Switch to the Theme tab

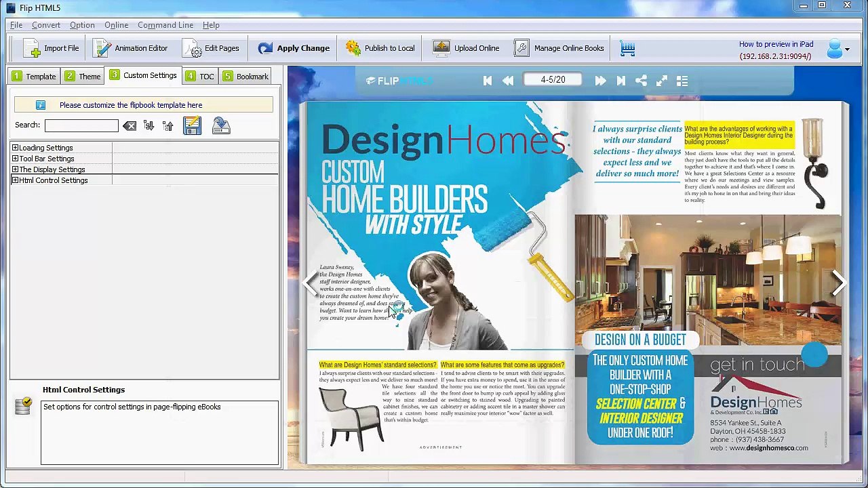pos(83,76)
